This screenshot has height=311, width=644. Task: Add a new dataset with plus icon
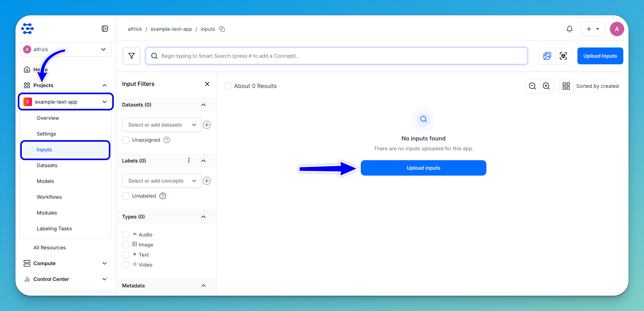(x=207, y=125)
